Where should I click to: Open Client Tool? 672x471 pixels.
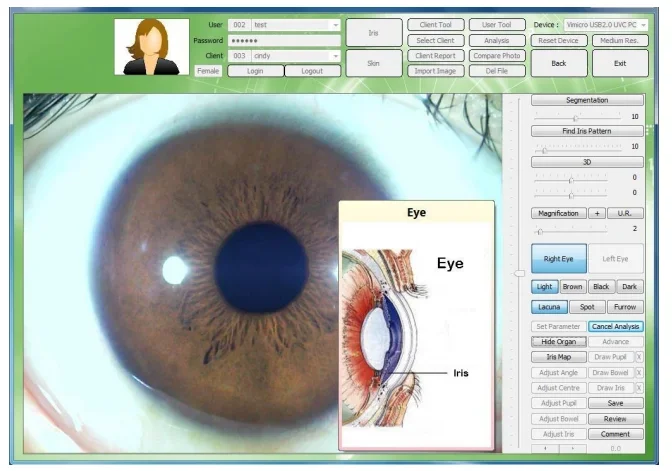click(x=435, y=25)
